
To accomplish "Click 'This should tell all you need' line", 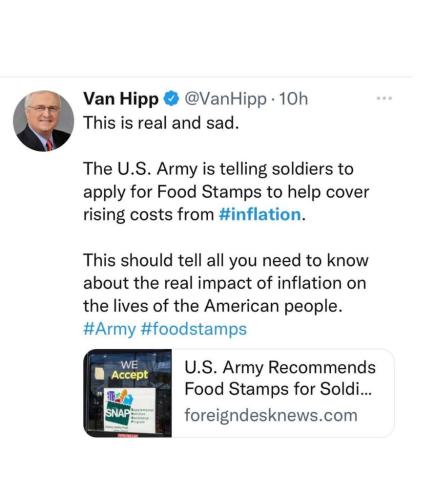I will pos(226,260).
